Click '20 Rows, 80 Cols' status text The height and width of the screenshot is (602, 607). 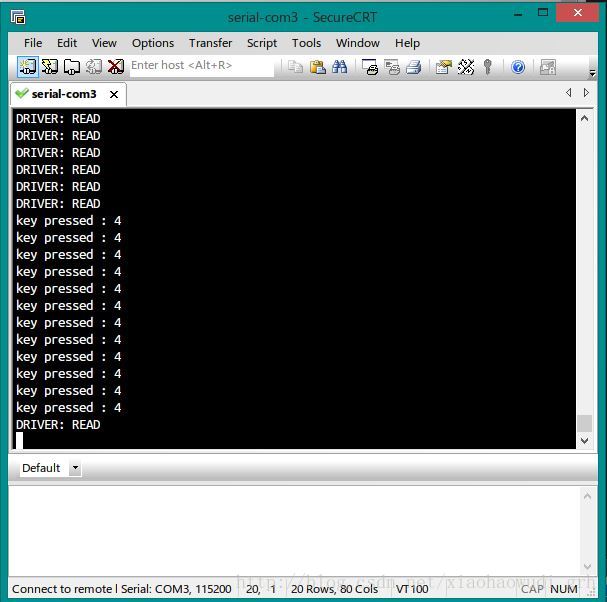tap(334, 589)
